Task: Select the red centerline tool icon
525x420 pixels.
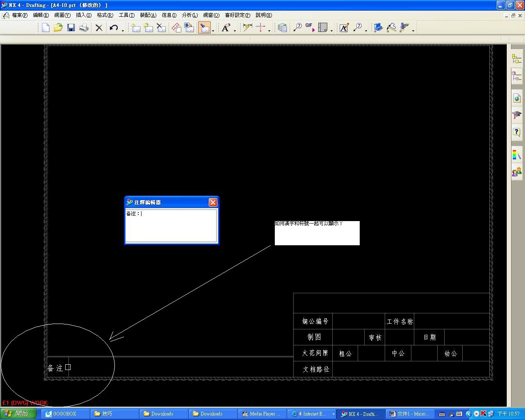Action: point(260,27)
